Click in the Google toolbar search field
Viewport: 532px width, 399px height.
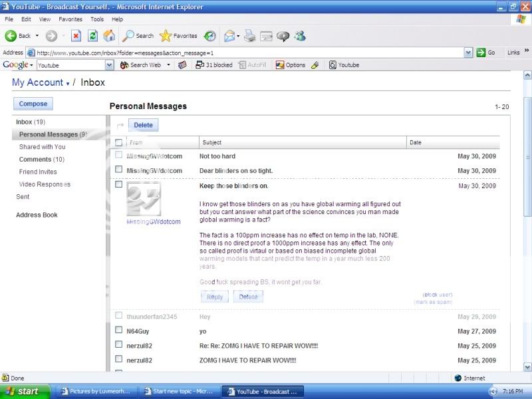[x=71, y=65]
